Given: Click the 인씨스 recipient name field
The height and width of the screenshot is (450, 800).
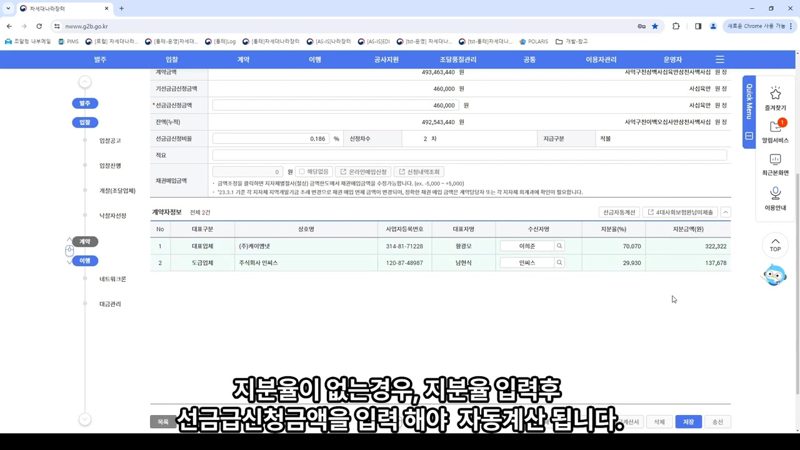Looking at the screenshot, I should coord(527,263).
